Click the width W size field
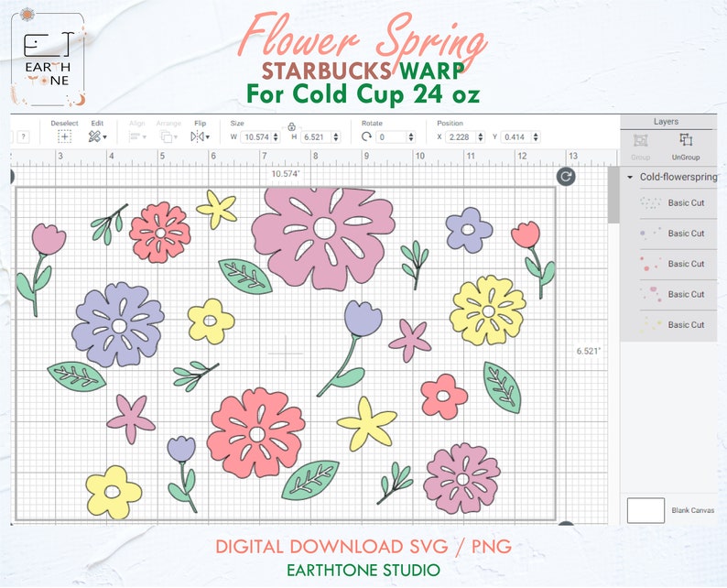The width and height of the screenshot is (727, 588). [x=256, y=137]
